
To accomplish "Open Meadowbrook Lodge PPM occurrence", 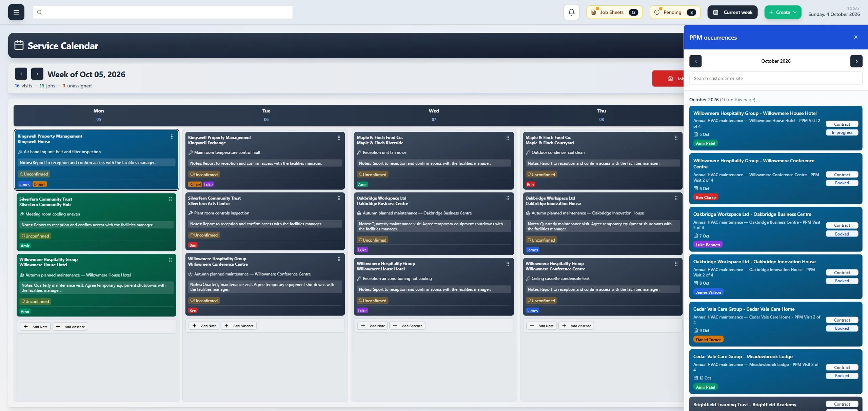I will [776, 372].
